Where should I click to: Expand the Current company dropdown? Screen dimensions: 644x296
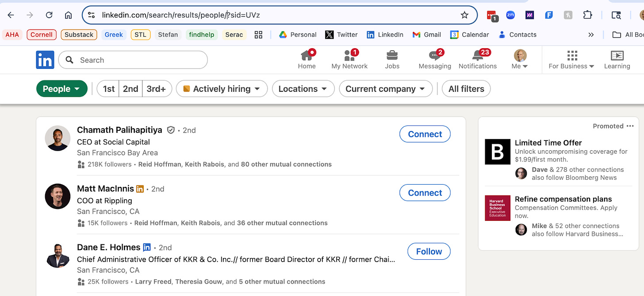[x=385, y=89]
